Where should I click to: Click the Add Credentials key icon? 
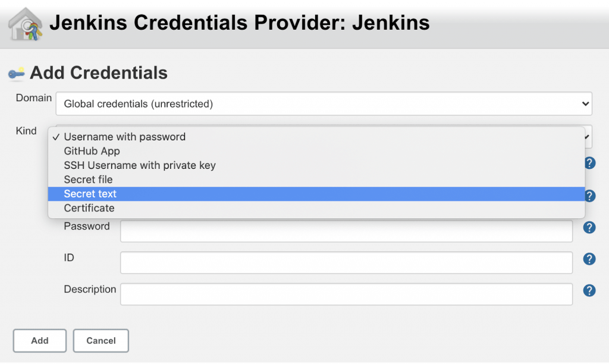[x=16, y=74]
